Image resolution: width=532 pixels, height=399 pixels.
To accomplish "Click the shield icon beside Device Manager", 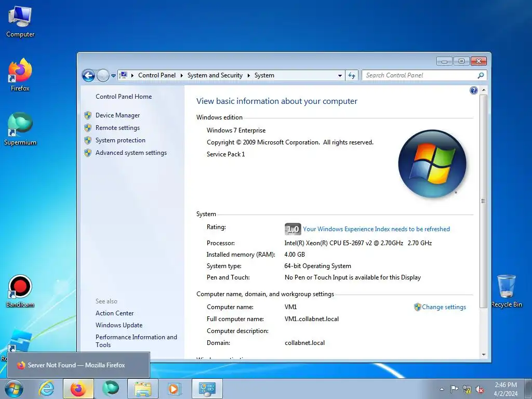I will point(88,115).
